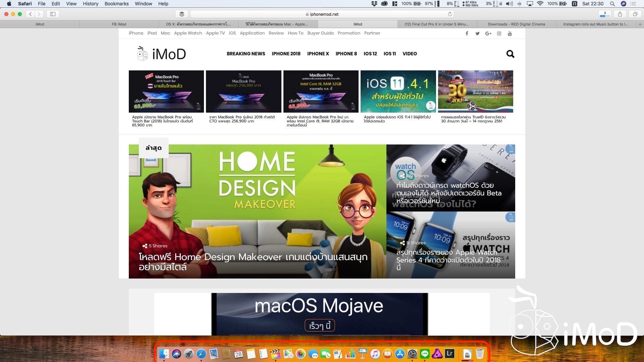Viewport: 644px width, 362px height.
Task: Open Affinity Photo from the Dock
Action: click(x=437, y=354)
